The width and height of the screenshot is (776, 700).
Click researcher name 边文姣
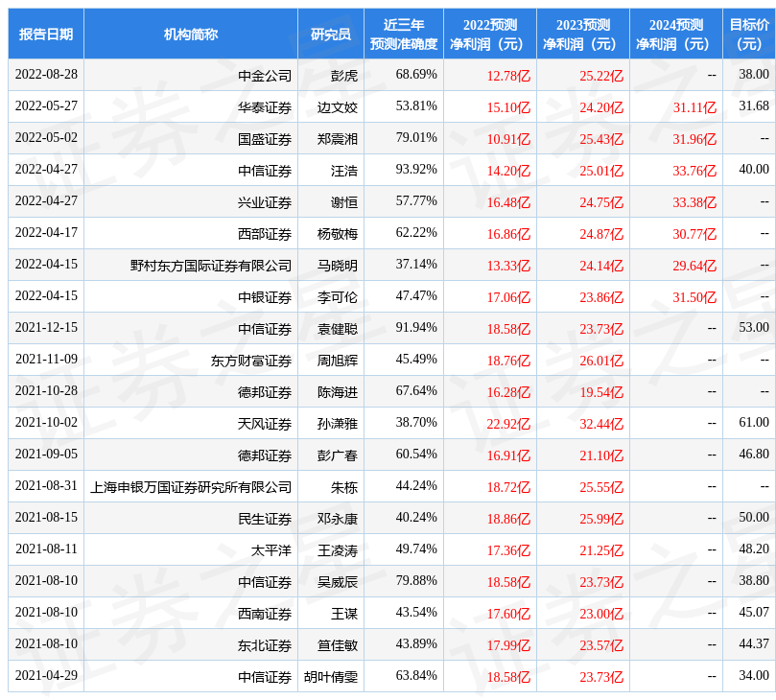pyautogui.click(x=338, y=107)
